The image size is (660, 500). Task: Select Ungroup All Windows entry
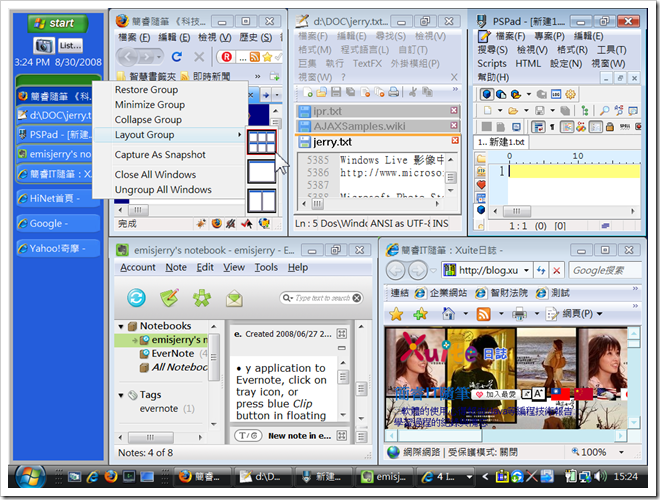163,190
